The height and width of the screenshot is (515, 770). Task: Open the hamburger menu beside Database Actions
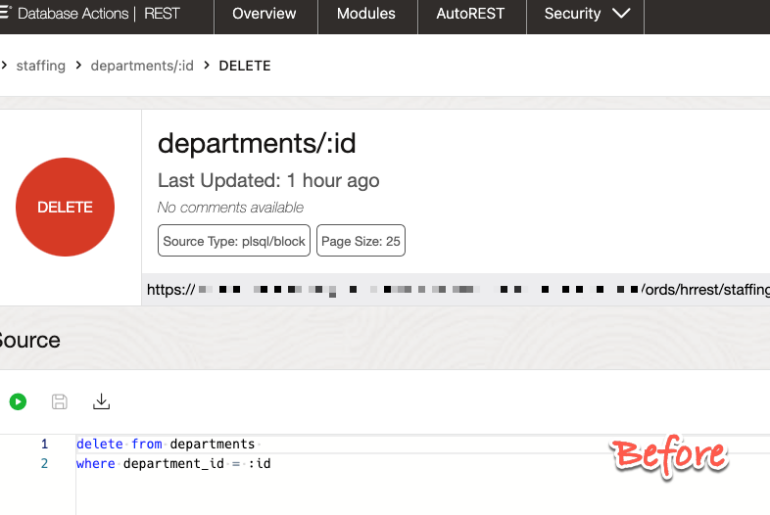point(5,13)
